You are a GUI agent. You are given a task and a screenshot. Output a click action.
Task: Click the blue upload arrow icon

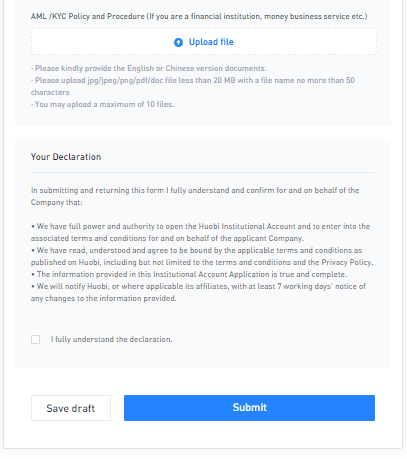coord(178,42)
